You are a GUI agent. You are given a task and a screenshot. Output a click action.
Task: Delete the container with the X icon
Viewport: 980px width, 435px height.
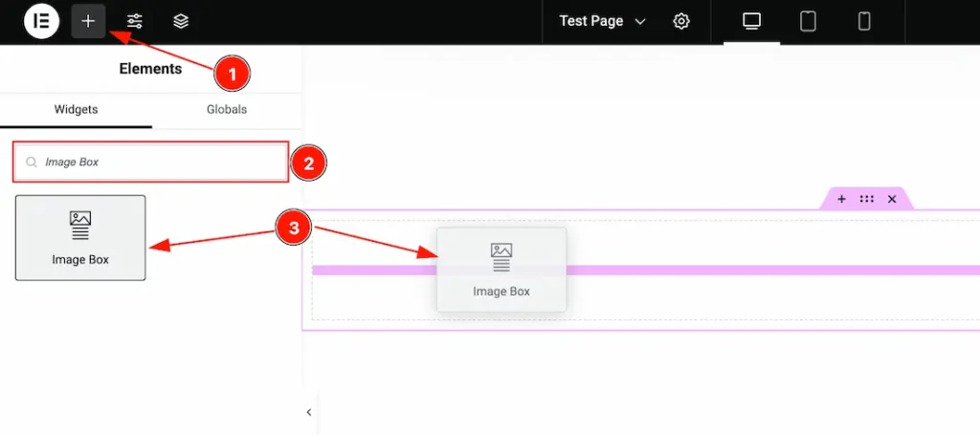(892, 199)
